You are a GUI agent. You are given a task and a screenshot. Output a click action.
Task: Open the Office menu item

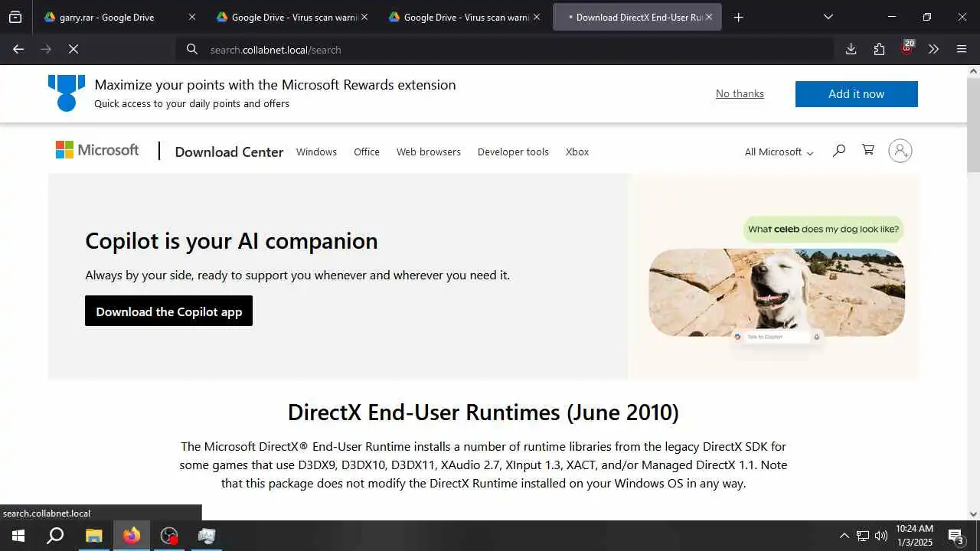click(367, 152)
